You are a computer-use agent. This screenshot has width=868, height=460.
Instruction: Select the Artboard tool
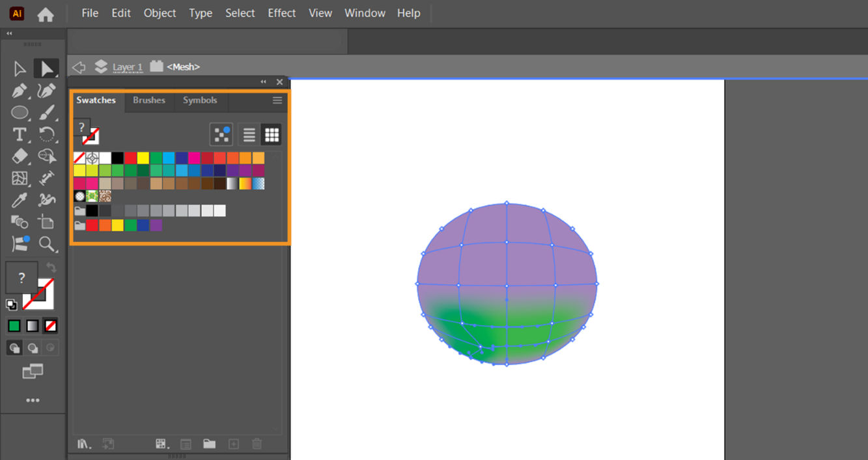[47, 222]
